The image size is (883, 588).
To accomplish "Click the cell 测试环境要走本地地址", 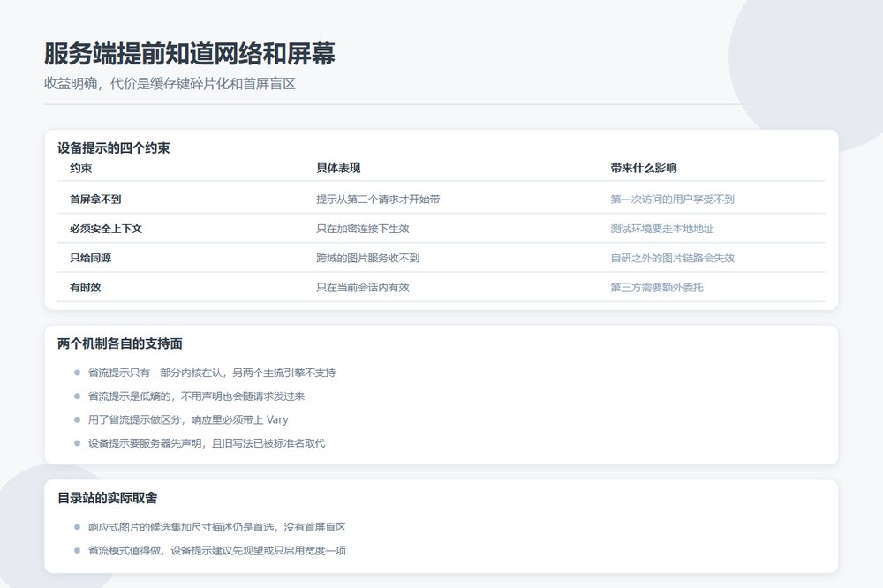I will coord(661,229).
